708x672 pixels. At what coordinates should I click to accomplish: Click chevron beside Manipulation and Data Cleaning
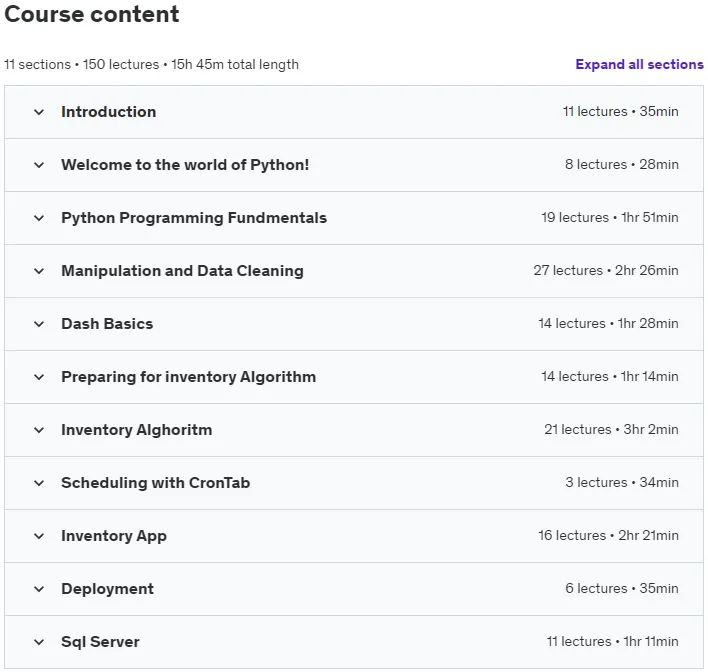(x=39, y=271)
